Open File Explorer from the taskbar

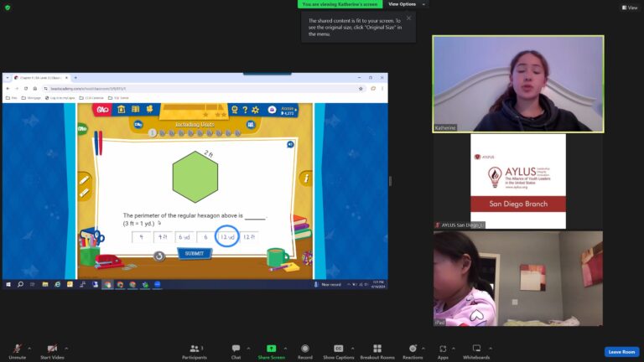(45, 284)
